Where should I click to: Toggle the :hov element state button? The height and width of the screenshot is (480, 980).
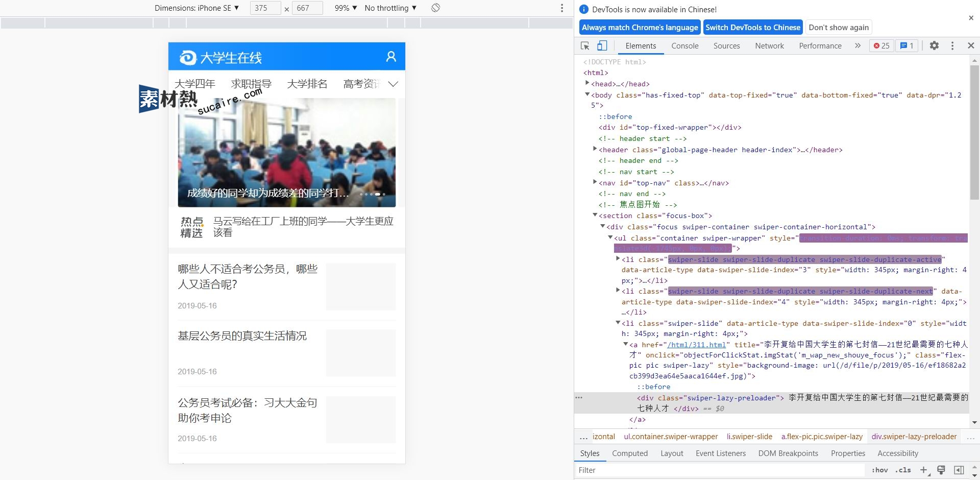coord(879,470)
